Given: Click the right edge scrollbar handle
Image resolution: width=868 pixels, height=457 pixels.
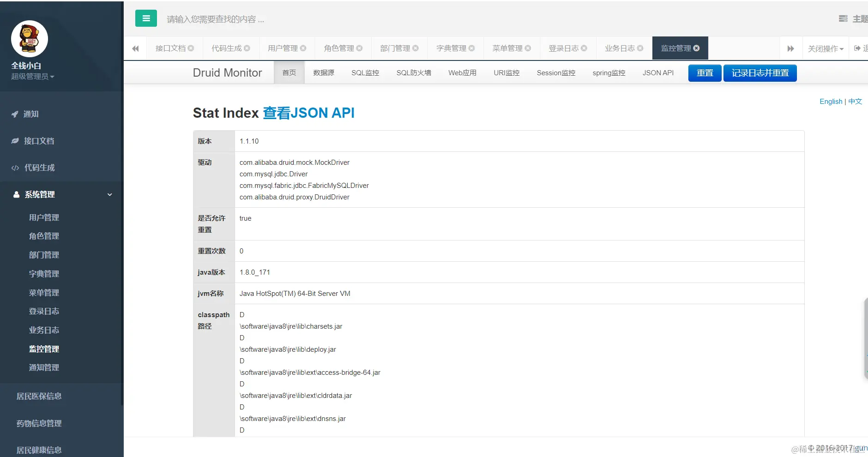Looking at the screenshot, I should [x=866, y=338].
